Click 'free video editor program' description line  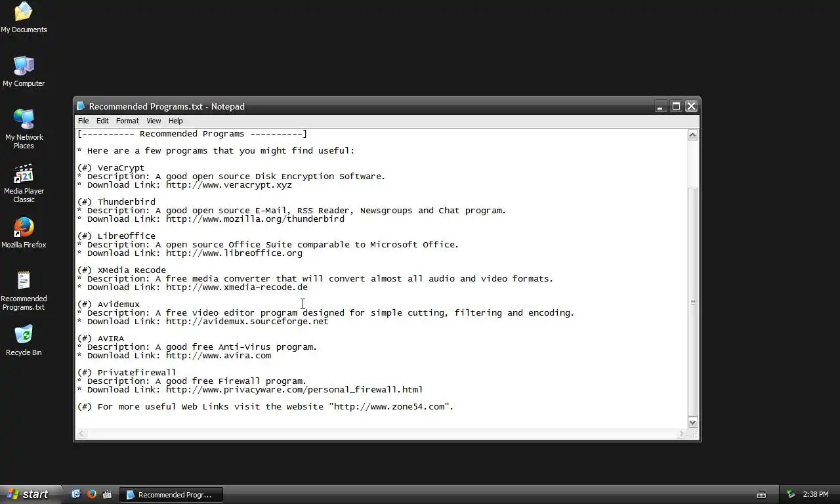pyautogui.click(x=325, y=313)
